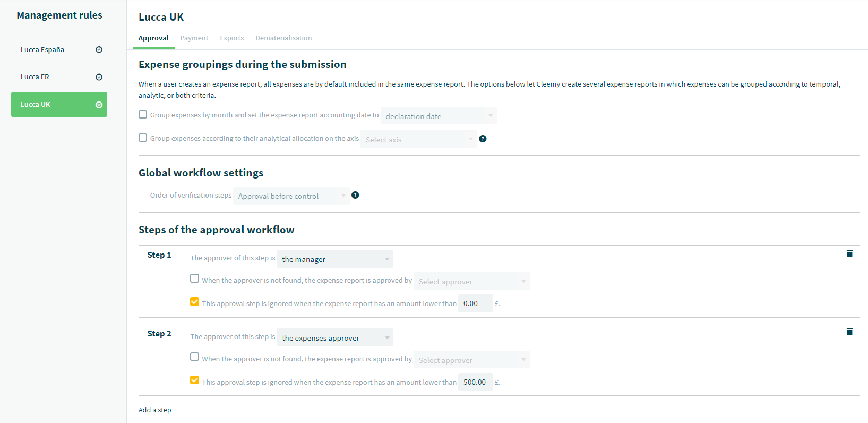Screen dimensions: 868x423
Task: Click the status icon next to Lucca España
Action: click(x=99, y=49)
